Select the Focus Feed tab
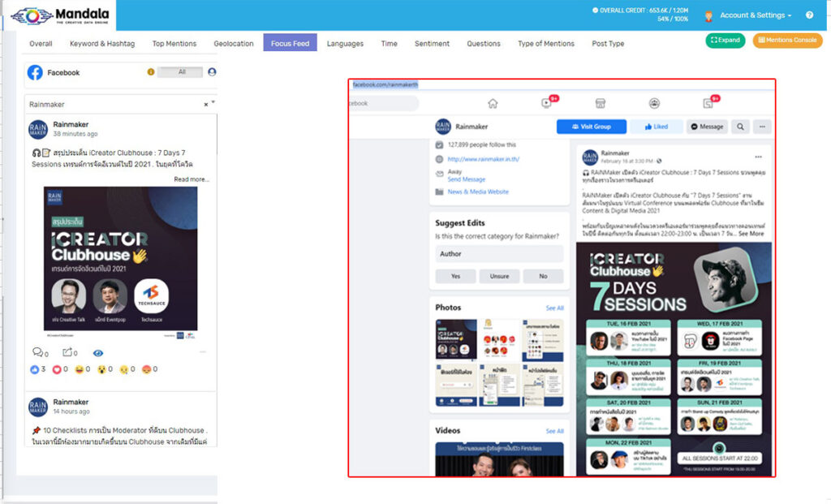Screen dimensions: 831x504 (290, 43)
